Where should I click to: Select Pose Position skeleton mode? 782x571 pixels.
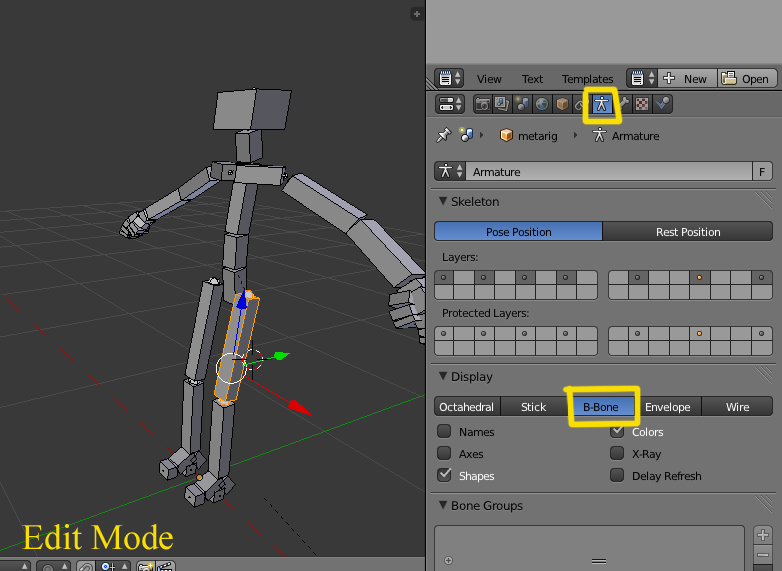pos(518,232)
